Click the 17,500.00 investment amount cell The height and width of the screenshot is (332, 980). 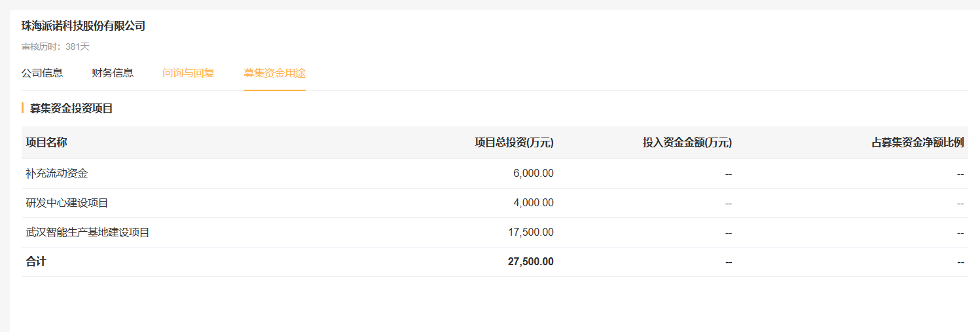530,232
